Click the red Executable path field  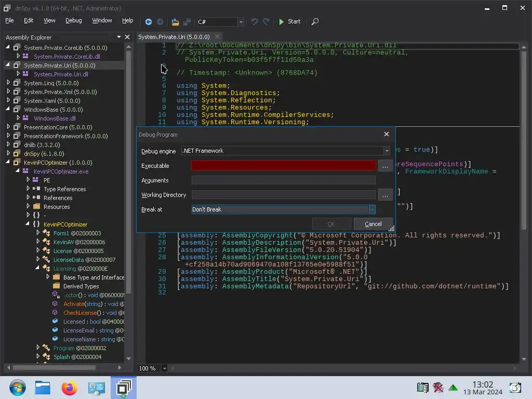point(284,166)
